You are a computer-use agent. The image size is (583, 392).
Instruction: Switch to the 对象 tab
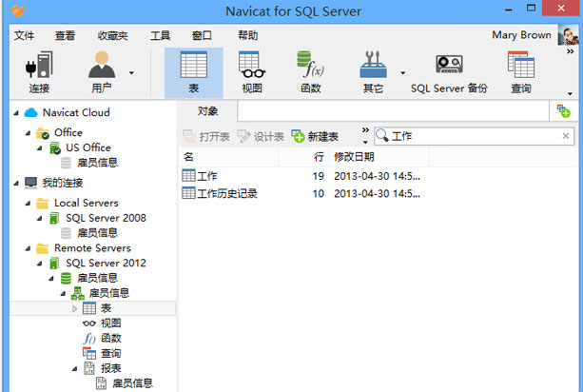pos(207,110)
